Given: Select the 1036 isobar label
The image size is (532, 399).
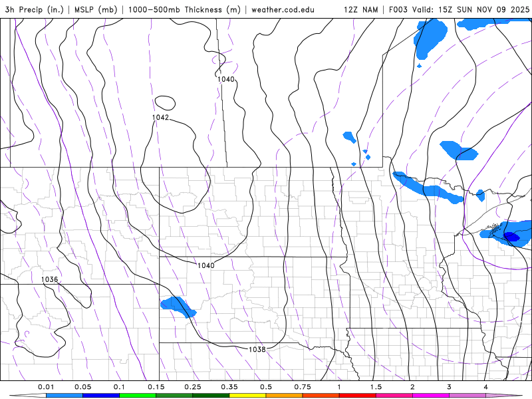Looking at the screenshot, I should point(49,279).
